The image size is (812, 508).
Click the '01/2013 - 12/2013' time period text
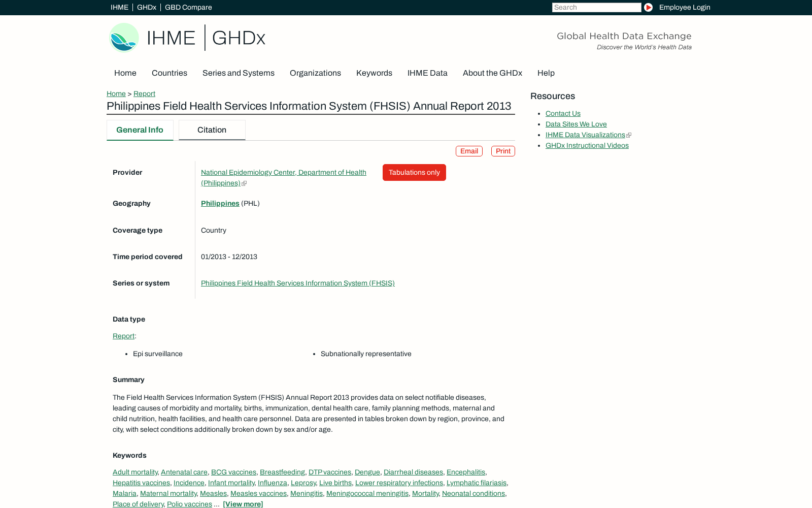(x=229, y=257)
